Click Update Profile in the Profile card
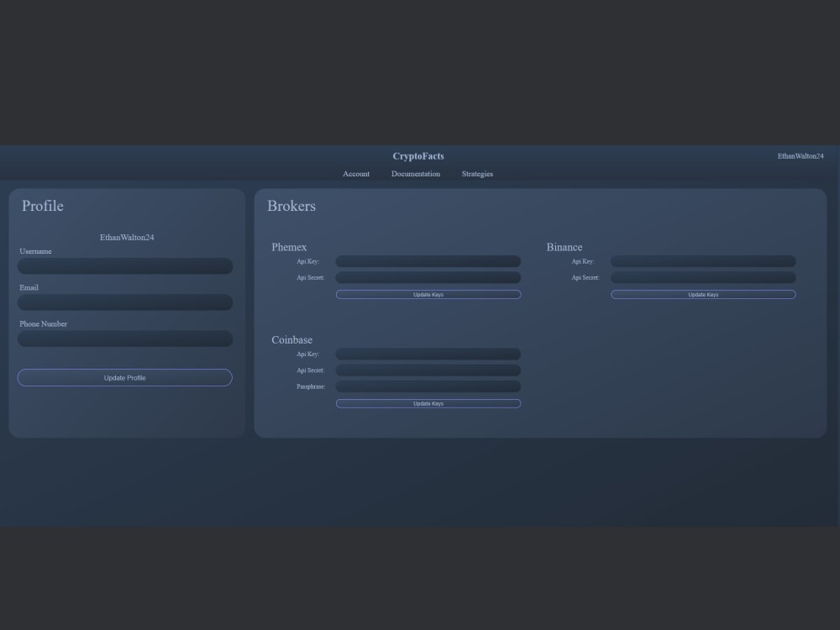Image resolution: width=840 pixels, height=630 pixels. click(124, 377)
